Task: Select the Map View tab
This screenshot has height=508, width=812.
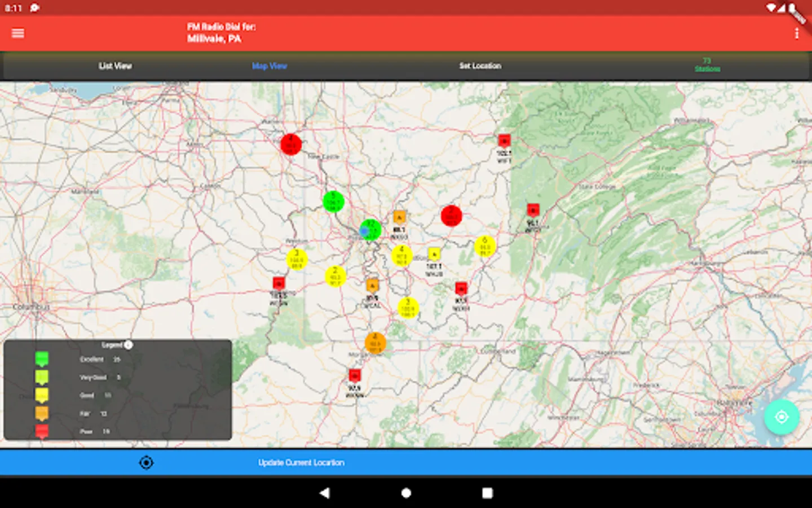Action: [x=270, y=66]
